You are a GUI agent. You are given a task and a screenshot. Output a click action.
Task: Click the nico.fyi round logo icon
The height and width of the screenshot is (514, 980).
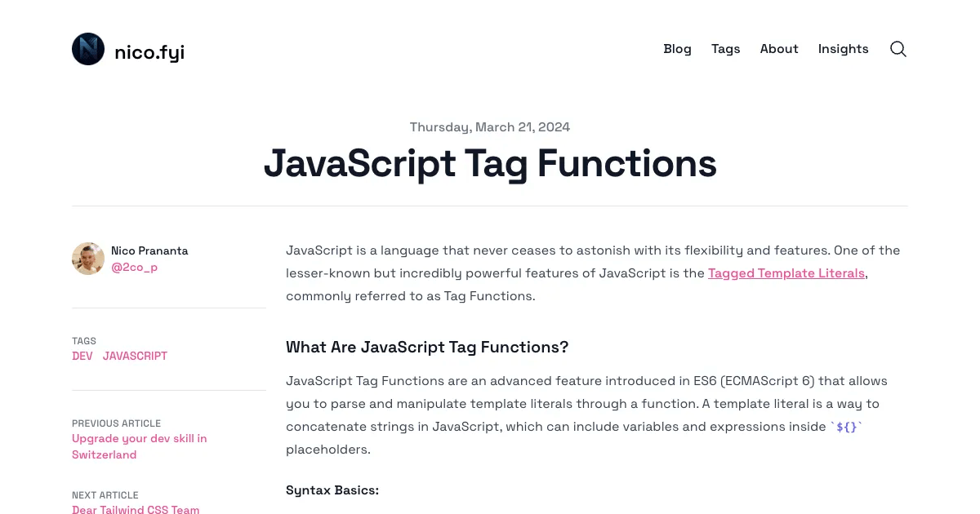[x=88, y=49]
